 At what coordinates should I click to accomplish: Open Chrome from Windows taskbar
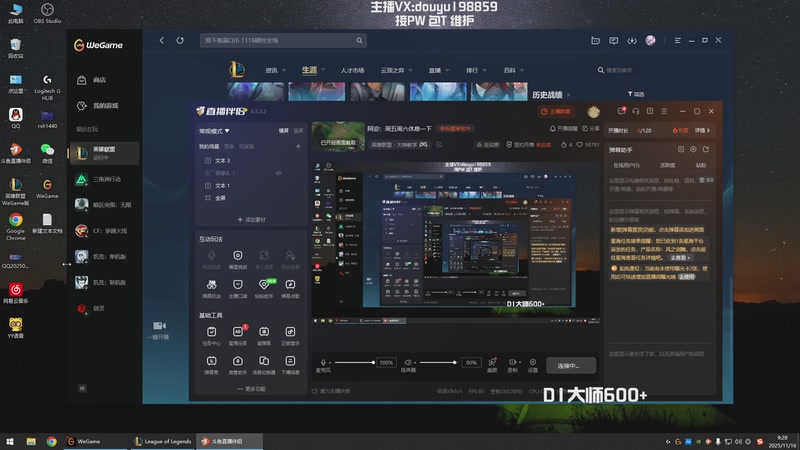click(x=52, y=441)
